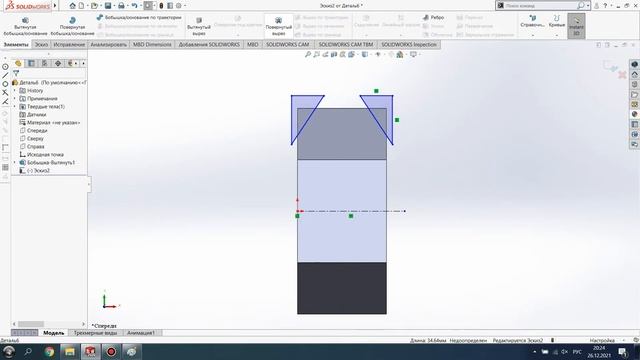Open the DimXpertManager crosshair tab icon

pyautogui.click(x=58, y=63)
